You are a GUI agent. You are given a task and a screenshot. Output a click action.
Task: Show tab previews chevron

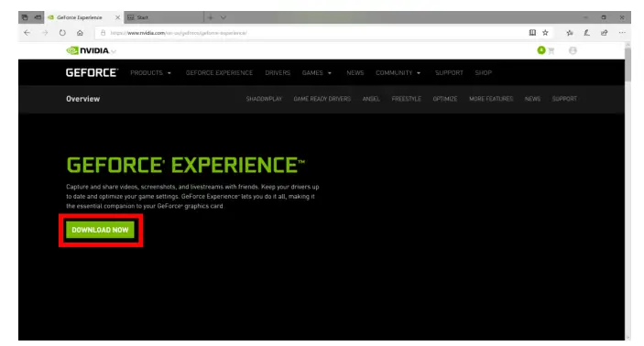(x=223, y=17)
